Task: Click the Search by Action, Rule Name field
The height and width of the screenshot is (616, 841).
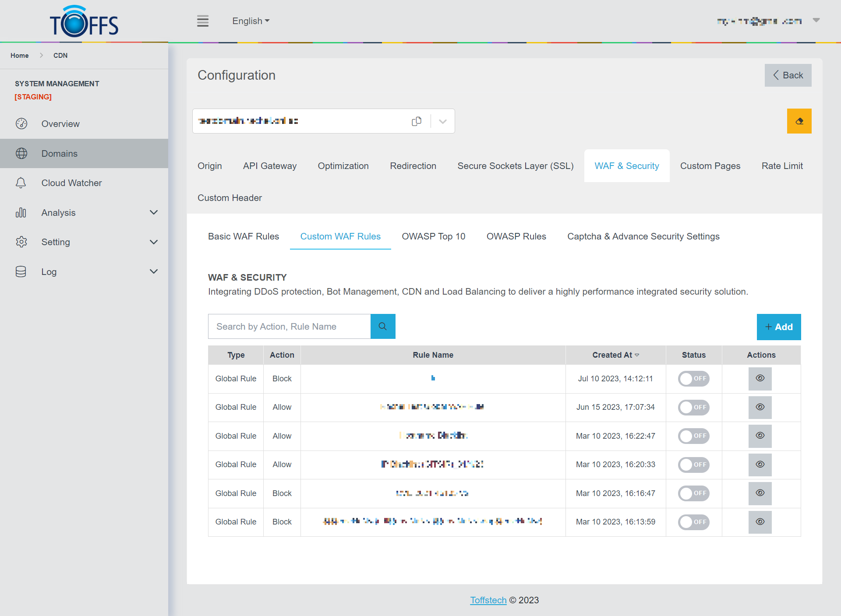Action: (x=289, y=327)
